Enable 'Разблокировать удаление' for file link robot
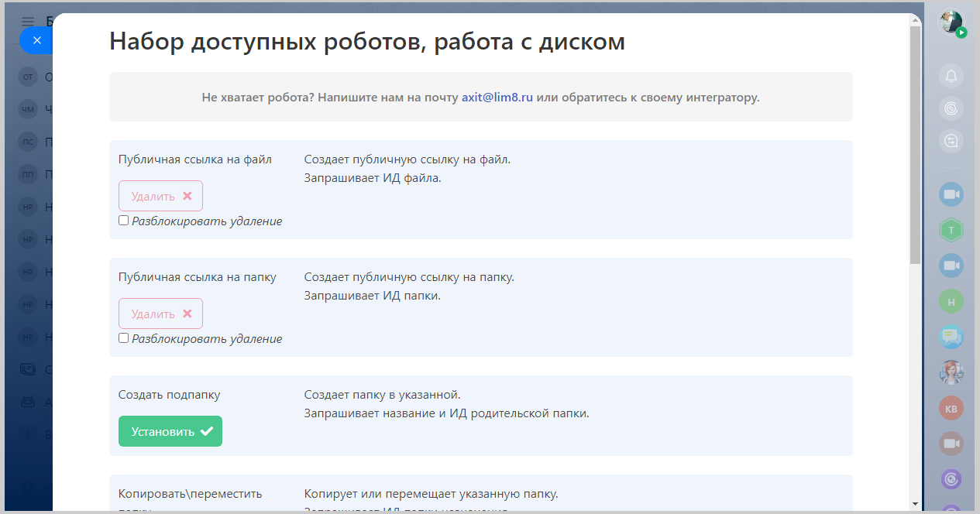This screenshot has width=980, height=514. point(124,221)
